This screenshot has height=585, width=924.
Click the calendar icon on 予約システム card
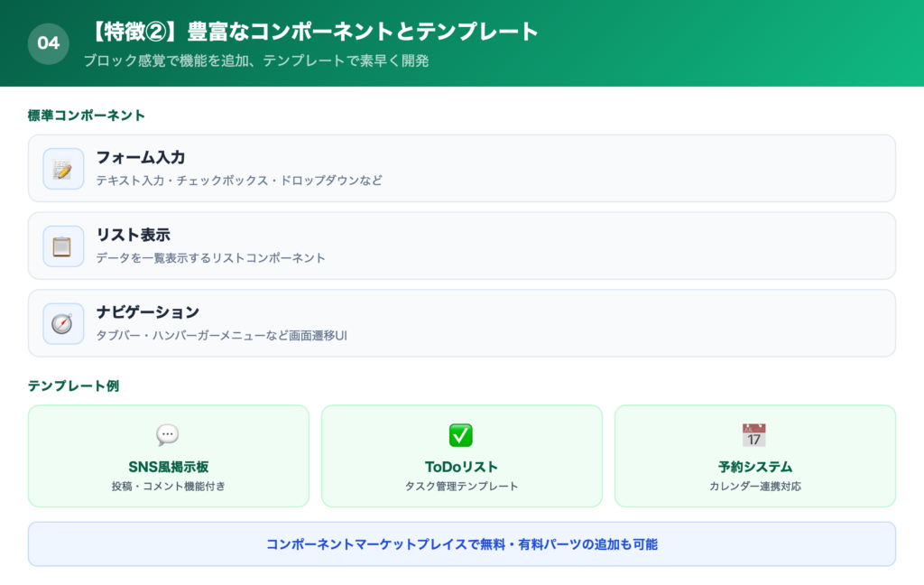click(755, 433)
